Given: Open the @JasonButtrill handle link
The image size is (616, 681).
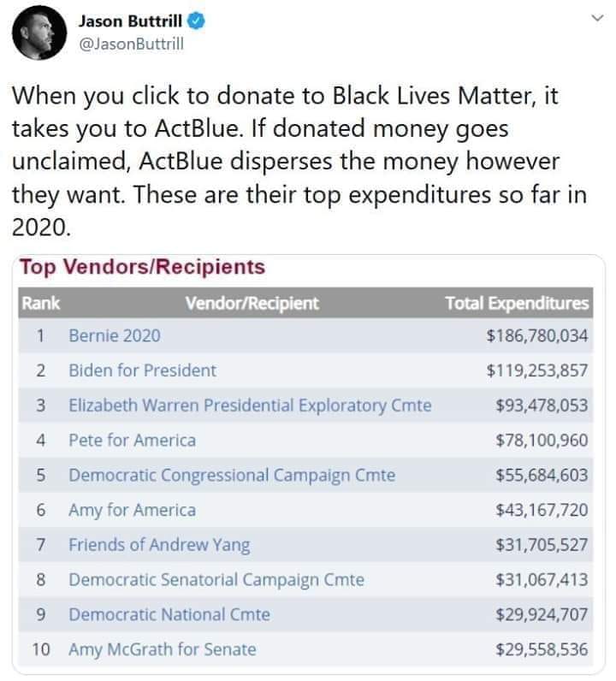Looking at the screenshot, I should click(x=131, y=44).
